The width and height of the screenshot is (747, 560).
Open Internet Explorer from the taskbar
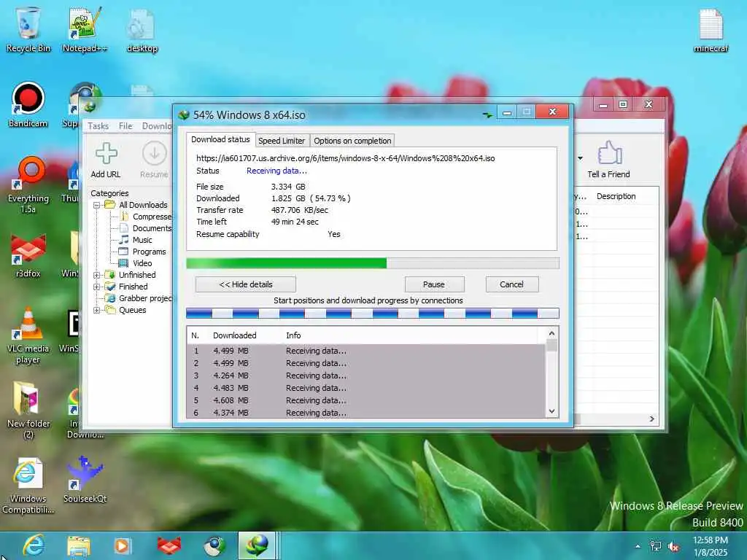[x=34, y=545]
